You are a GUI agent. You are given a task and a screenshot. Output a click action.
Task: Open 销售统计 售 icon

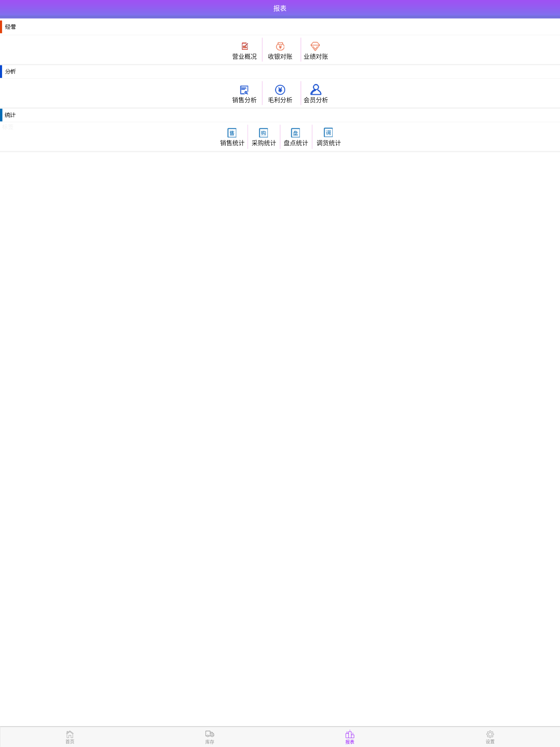click(232, 133)
